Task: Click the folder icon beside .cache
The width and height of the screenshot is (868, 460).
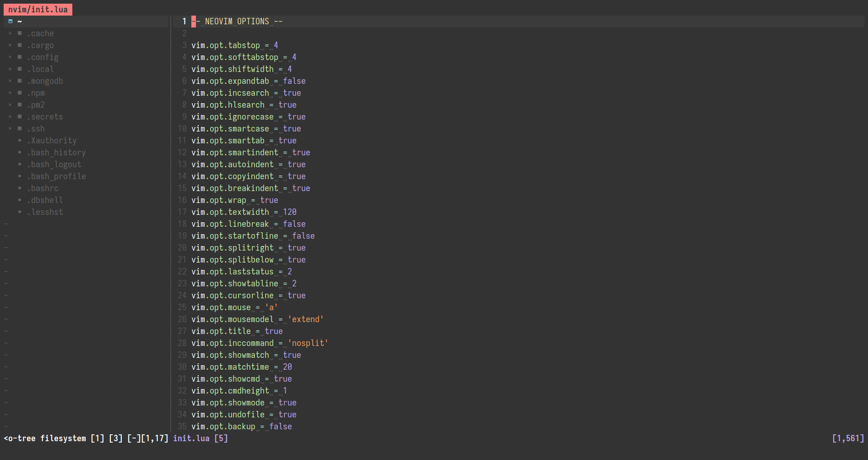Action: [x=20, y=33]
